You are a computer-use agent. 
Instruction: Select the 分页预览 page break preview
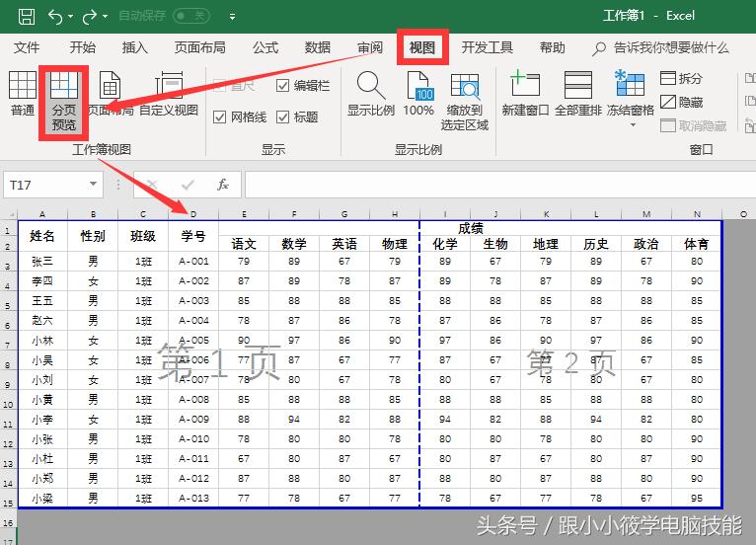point(63,103)
